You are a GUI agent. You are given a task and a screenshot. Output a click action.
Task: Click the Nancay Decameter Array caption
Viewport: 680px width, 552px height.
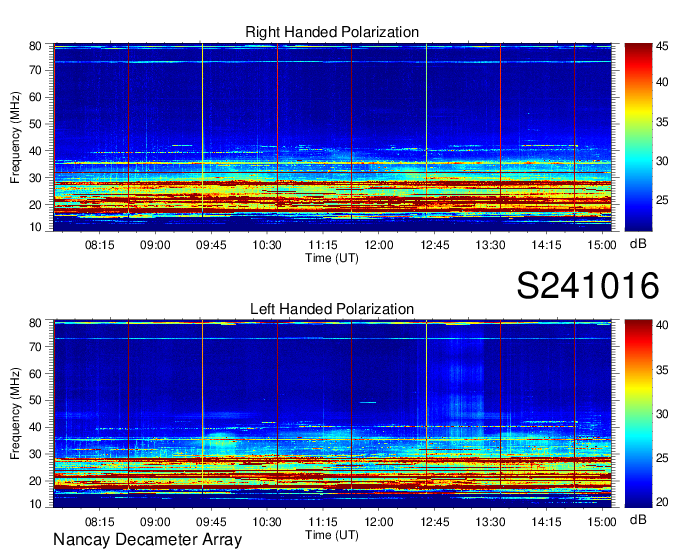147,540
